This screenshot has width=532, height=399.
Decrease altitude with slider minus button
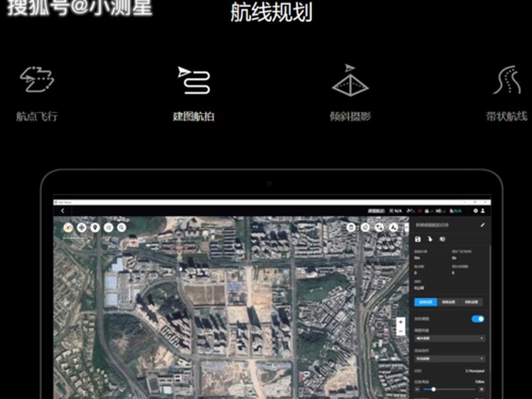418,390
